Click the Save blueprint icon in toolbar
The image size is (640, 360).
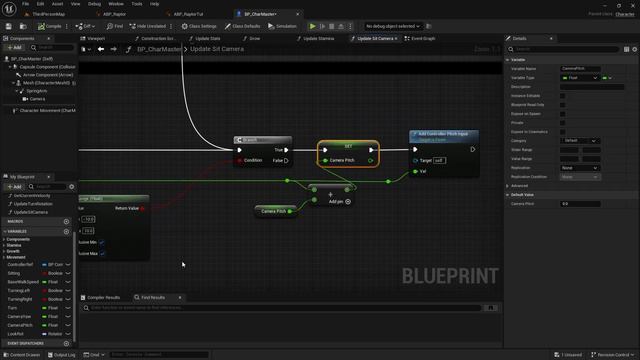(9, 26)
